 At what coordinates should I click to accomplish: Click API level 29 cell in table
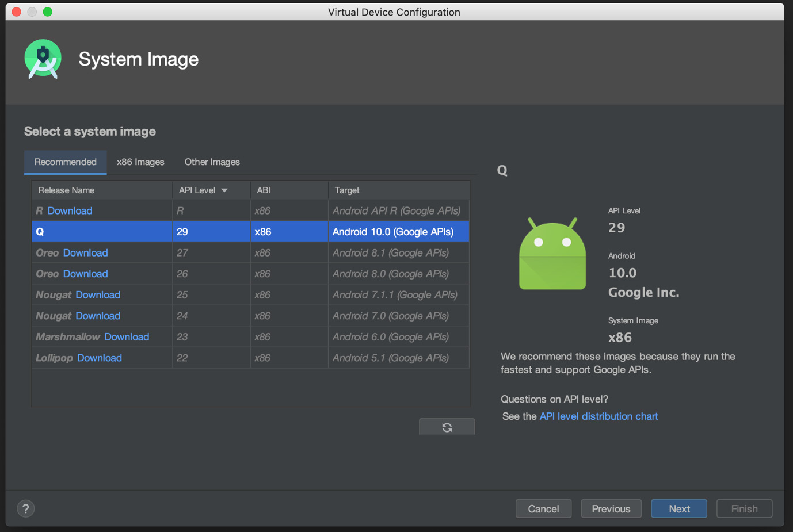coord(211,232)
